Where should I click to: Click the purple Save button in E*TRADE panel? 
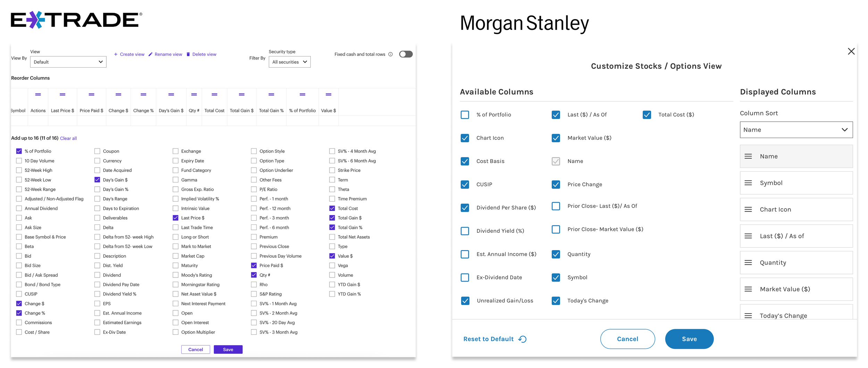228,350
